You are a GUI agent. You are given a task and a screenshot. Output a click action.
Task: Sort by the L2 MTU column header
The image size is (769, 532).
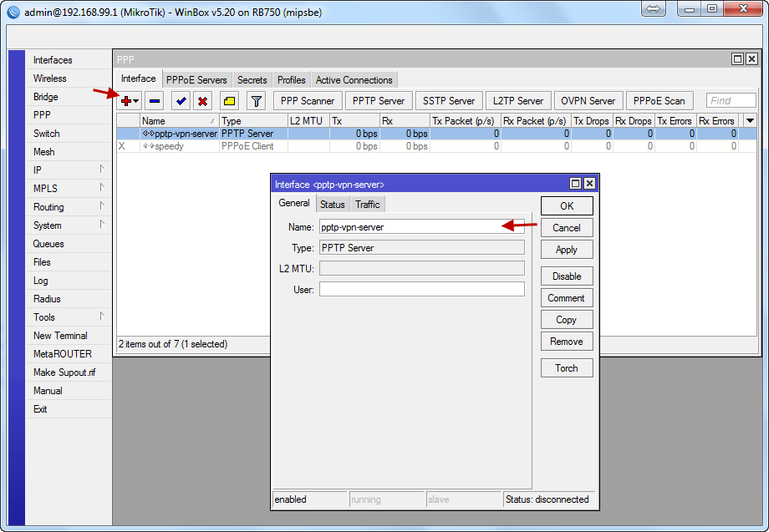pyautogui.click(x=308, y=120)
